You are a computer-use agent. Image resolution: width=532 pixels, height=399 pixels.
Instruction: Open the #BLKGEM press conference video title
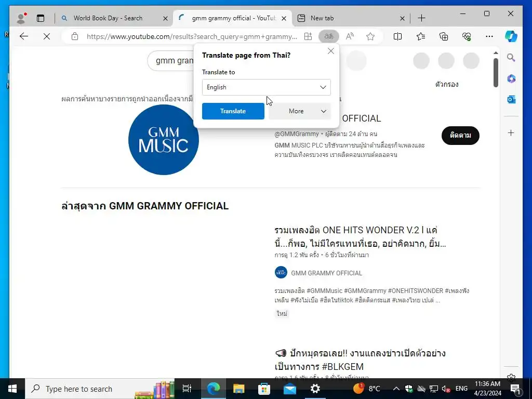point(360,360)
